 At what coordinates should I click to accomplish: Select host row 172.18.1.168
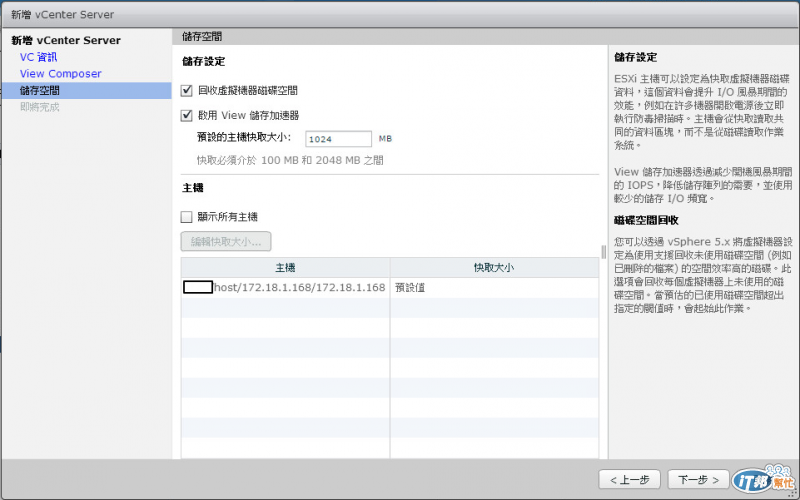[390, 287]
